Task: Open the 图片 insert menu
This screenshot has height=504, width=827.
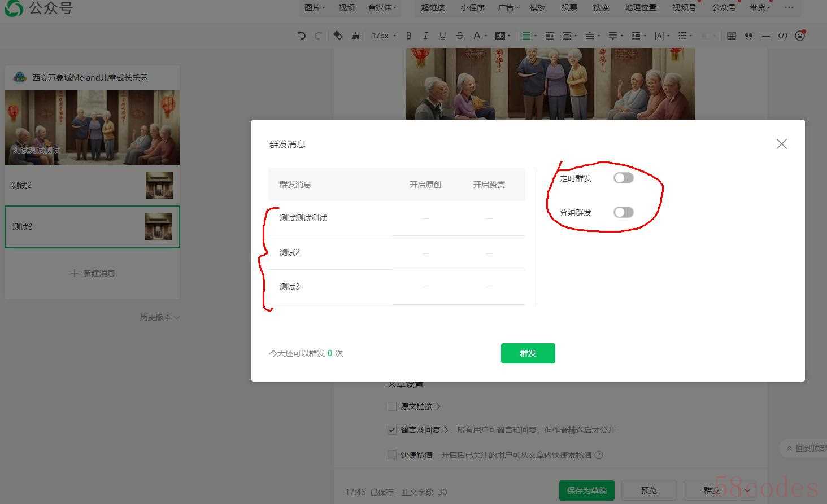Action: [x=314, y=7]
